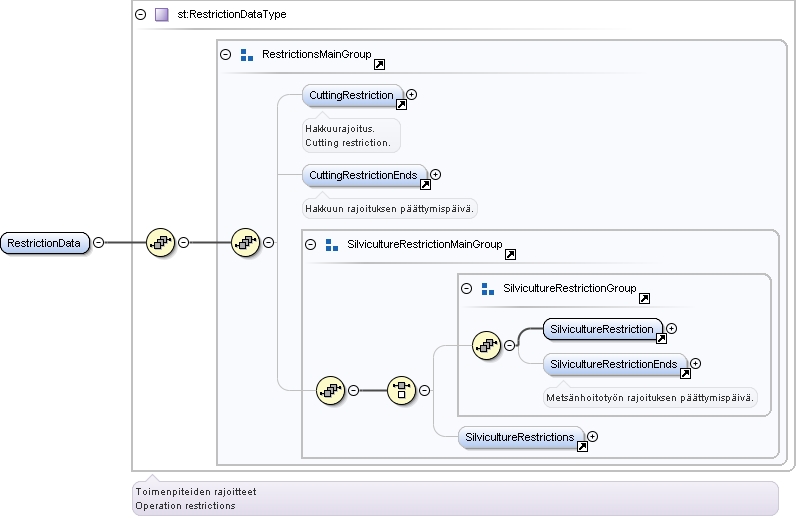Image resolution: width=797 pixels, height=519 pixels.
Task: Select the sequence compositor inside SilvicultureRestrictionGroup
Action: pos(486,346)
